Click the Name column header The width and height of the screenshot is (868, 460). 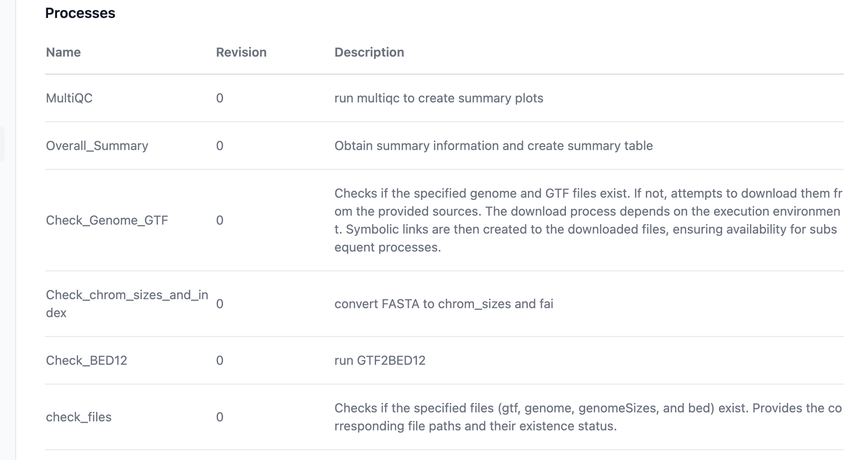[63, 52]
